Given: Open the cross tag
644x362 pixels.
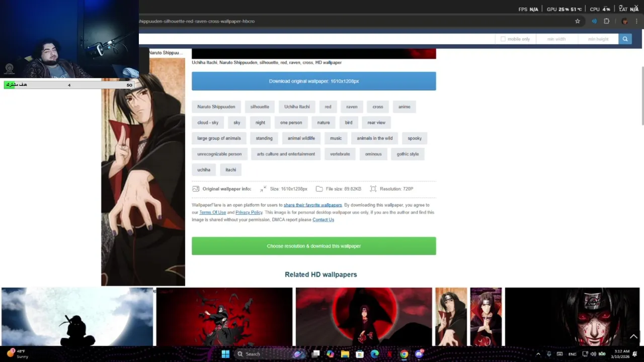Looking at the screenshot, I should [x=378, y=107].
